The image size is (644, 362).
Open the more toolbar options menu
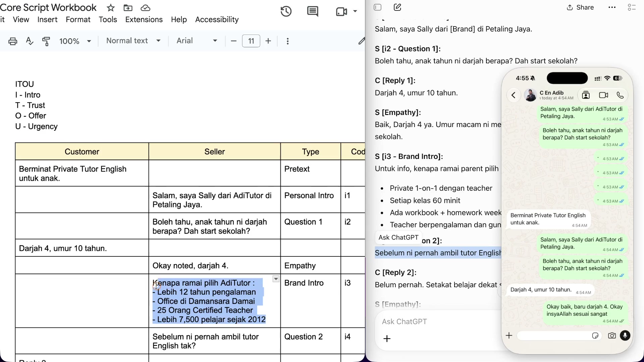(x=288, y=41)
